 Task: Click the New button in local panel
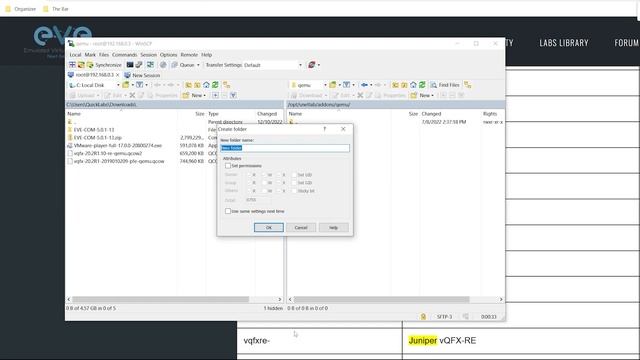tap(194, 95)
